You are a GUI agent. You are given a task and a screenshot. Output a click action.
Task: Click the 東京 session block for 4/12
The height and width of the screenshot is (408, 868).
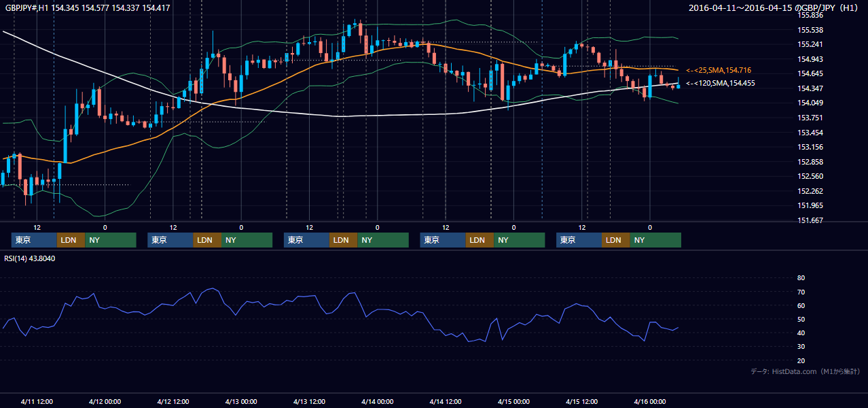pyautogui.click(x=170, y=240)
